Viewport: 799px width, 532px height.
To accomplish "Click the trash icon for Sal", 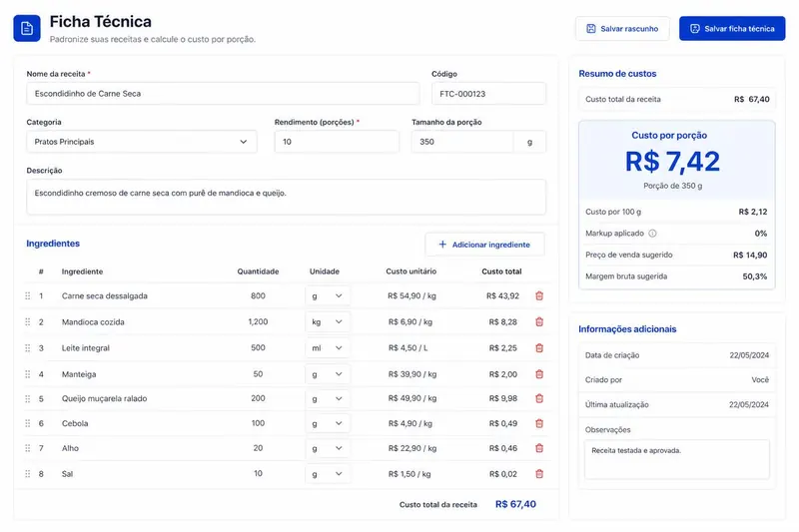I will pyautogui.click(x=539, y=473).
